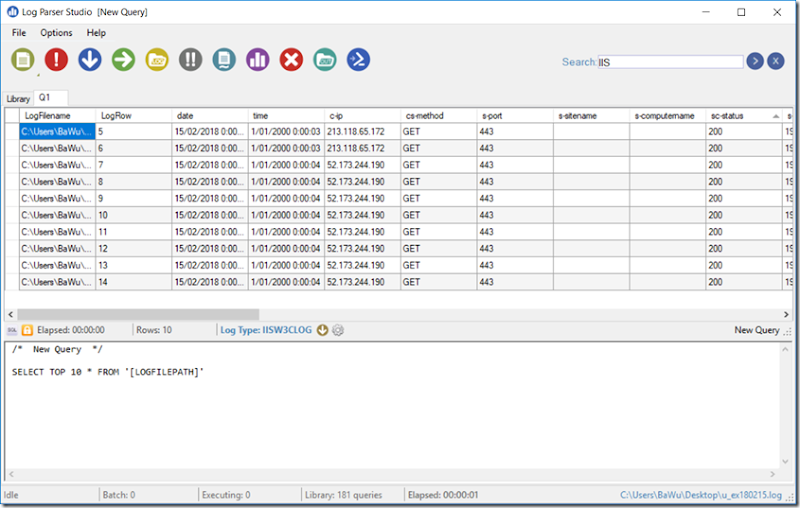
Task: Open log type settings gear icon
Action: (x=338, y=330)
